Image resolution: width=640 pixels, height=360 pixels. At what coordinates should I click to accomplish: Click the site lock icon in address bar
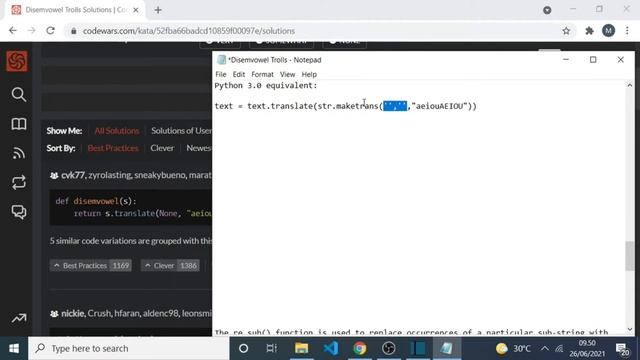pos(73,31)
